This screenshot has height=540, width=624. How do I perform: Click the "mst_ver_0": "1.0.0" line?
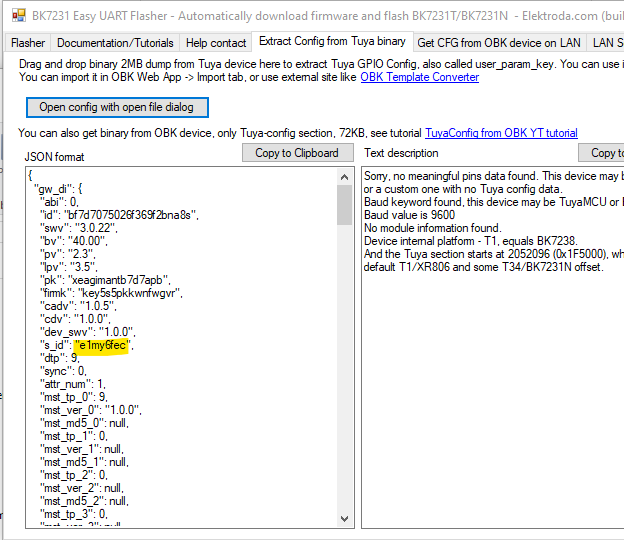click(91, 410)
